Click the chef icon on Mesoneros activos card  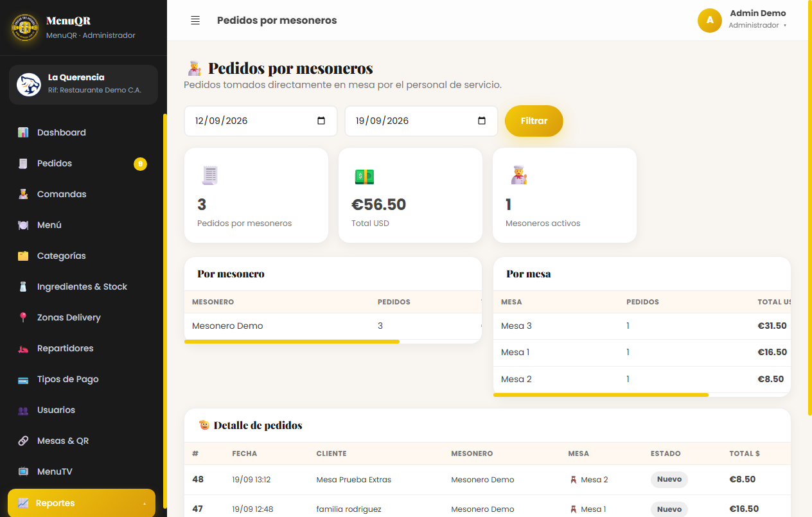coord(519,175)
